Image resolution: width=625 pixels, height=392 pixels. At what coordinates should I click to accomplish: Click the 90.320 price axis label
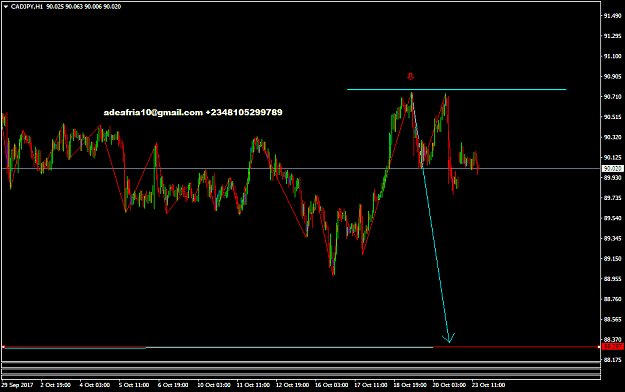pyautogui.click(x=613, y=137)
